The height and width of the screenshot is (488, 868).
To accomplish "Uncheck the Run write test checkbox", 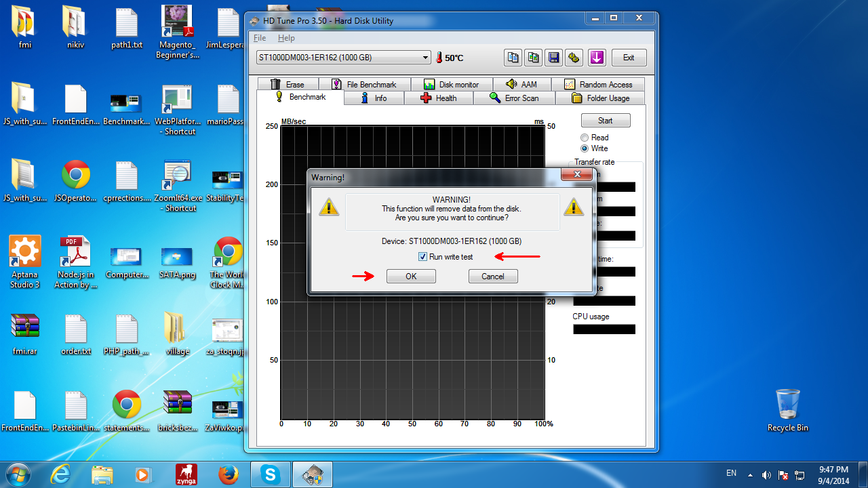I will point(422,257).
